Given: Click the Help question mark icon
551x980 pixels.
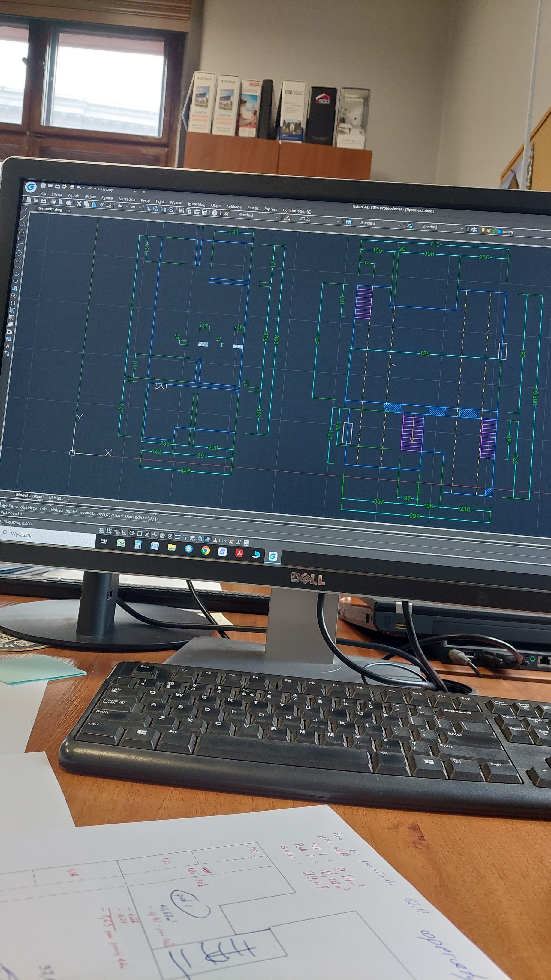Looking at the screenshot, I should tap(215, 213).
